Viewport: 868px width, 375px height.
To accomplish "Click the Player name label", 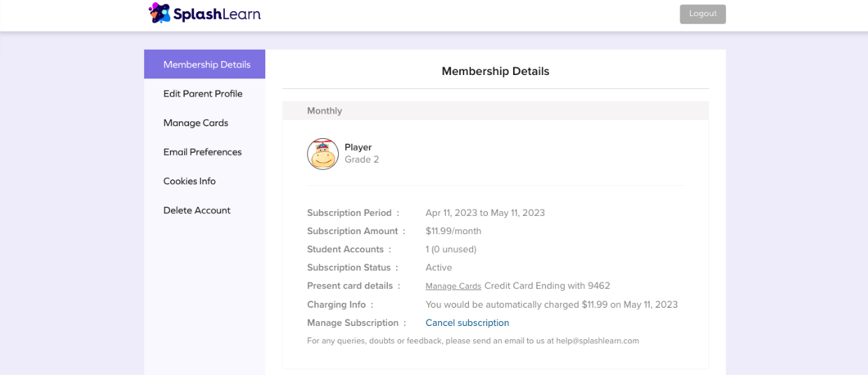I will (x=358, y=147).
